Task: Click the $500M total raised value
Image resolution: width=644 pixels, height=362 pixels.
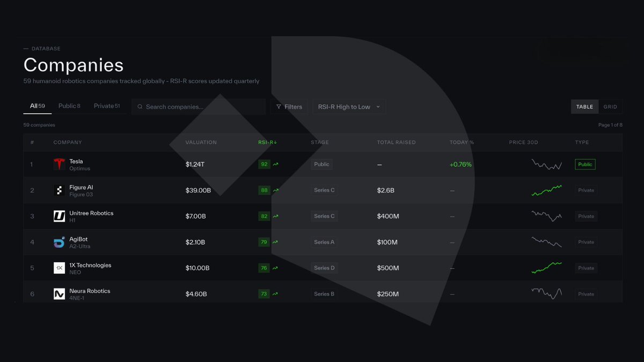Action: click(x=388, y=268)
